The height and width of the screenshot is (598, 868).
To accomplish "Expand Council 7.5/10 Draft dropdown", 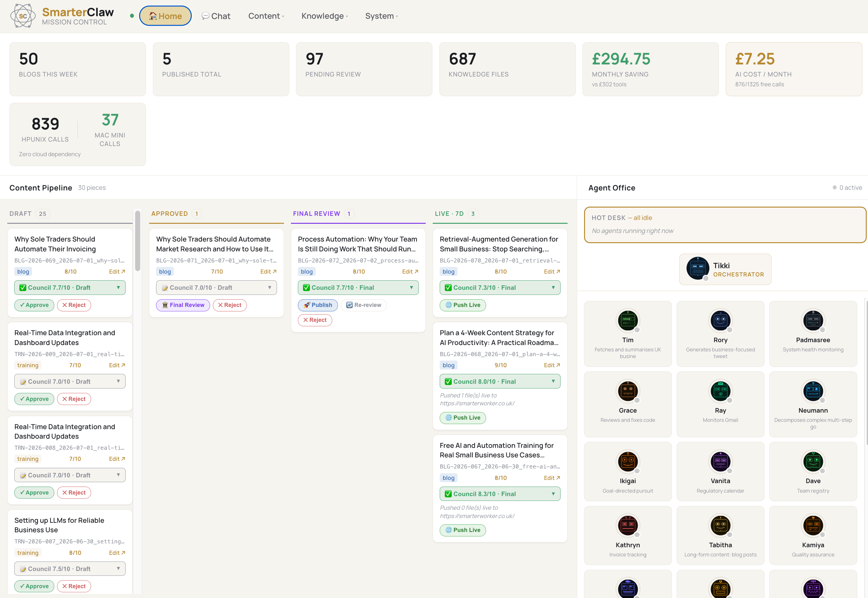I will click(70, 569).
